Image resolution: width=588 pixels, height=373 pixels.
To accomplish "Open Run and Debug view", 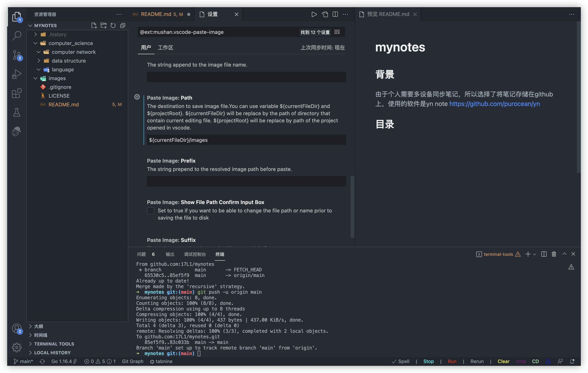I will pyautogui.click(x=17, y=74).
